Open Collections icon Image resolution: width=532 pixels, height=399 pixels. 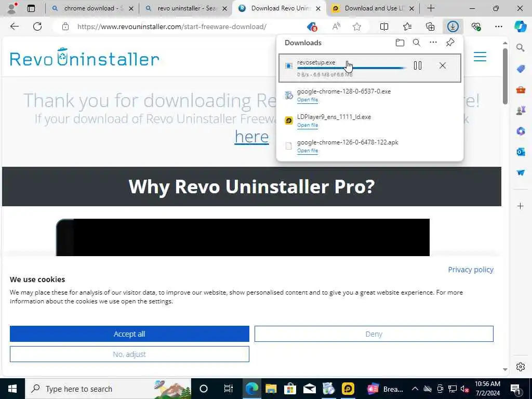430,26
